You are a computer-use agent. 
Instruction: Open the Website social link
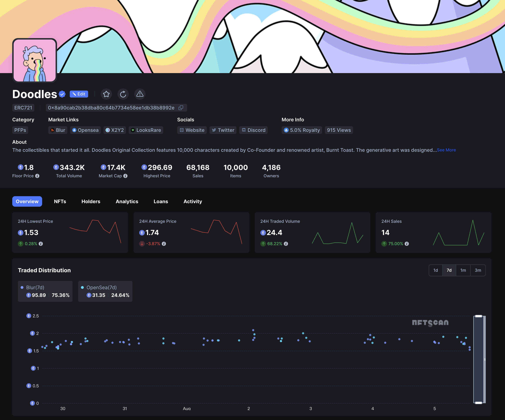click(192, 130)
